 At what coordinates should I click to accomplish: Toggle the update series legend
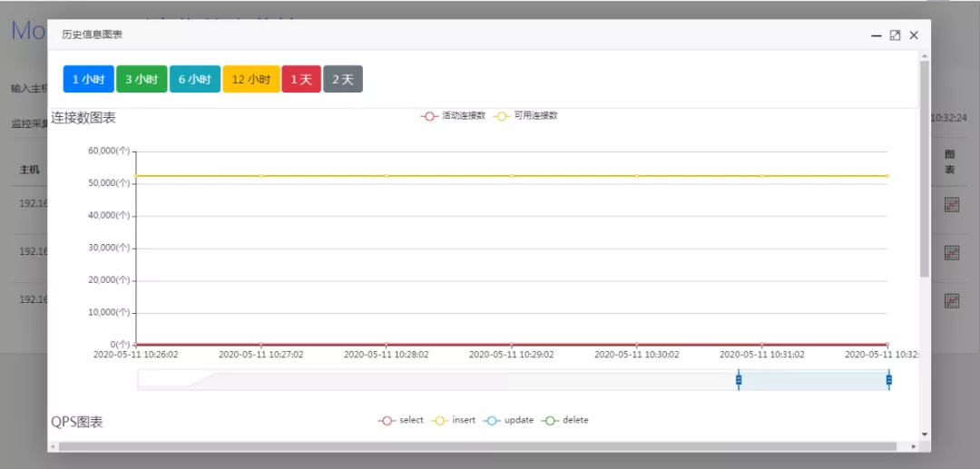pos(508,420)
